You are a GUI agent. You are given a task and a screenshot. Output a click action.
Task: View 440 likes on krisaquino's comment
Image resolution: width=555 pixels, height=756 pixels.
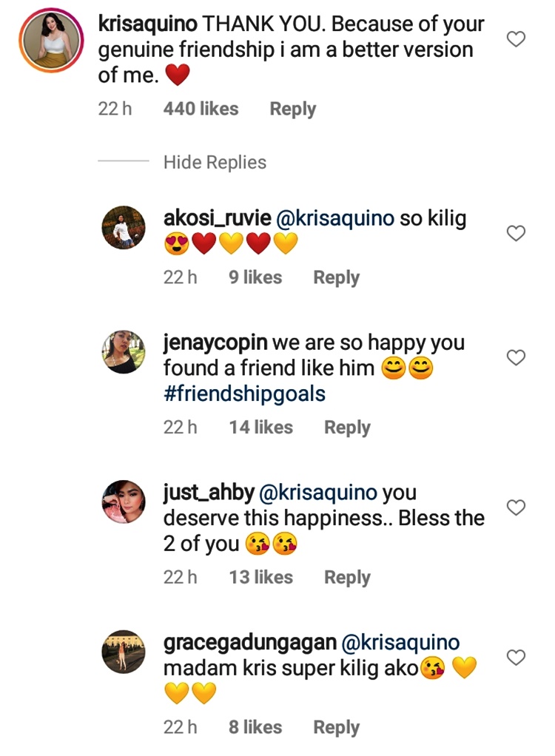click(201, 109)
